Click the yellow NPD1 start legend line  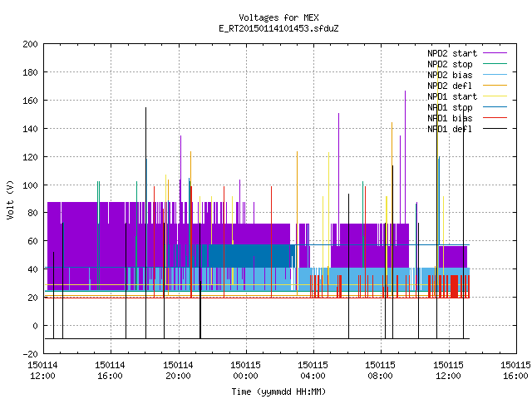point(495,96)
